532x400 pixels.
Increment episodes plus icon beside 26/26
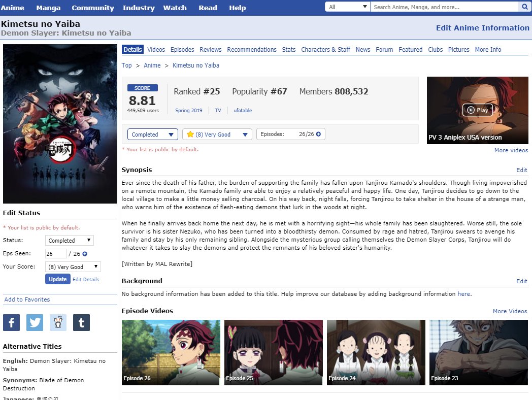pyautogui.click(x=318, y=134)
